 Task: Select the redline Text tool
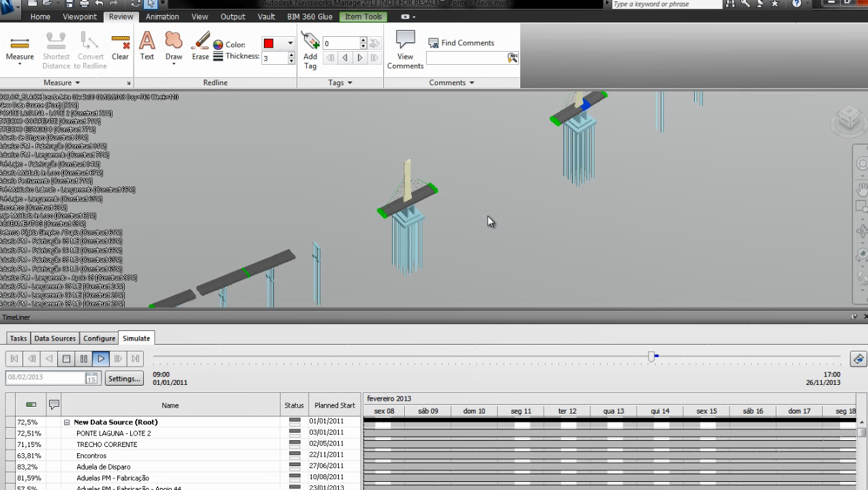(147, 46)
